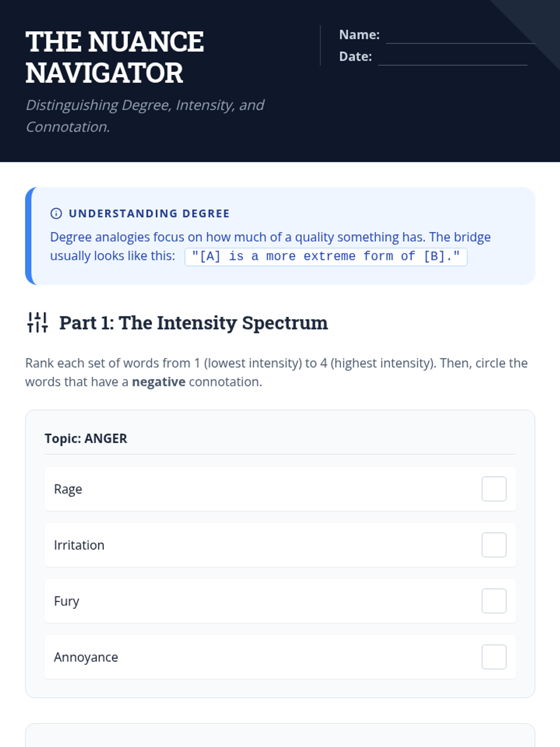
Task: Click the rank box for Rage
Action: [494, 489]
